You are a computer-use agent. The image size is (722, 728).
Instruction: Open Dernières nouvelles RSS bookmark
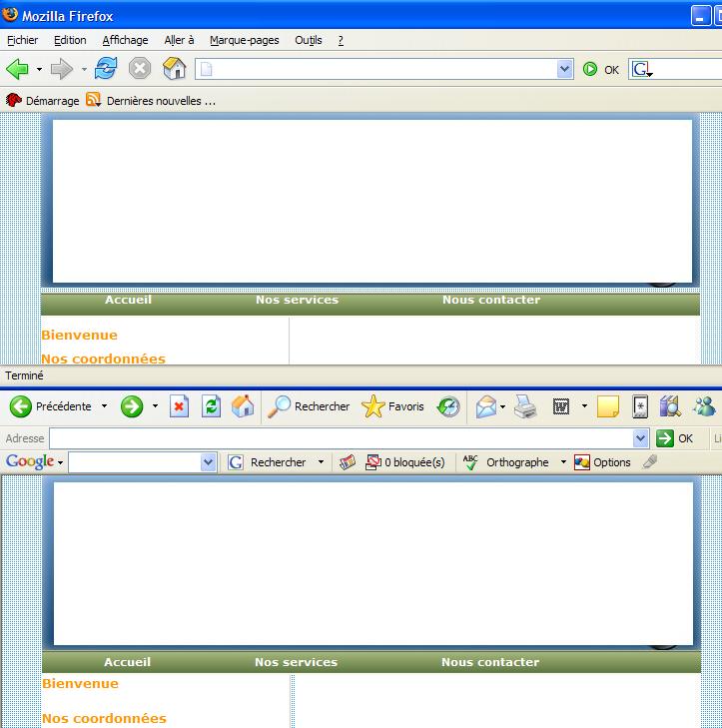point(151,100)
